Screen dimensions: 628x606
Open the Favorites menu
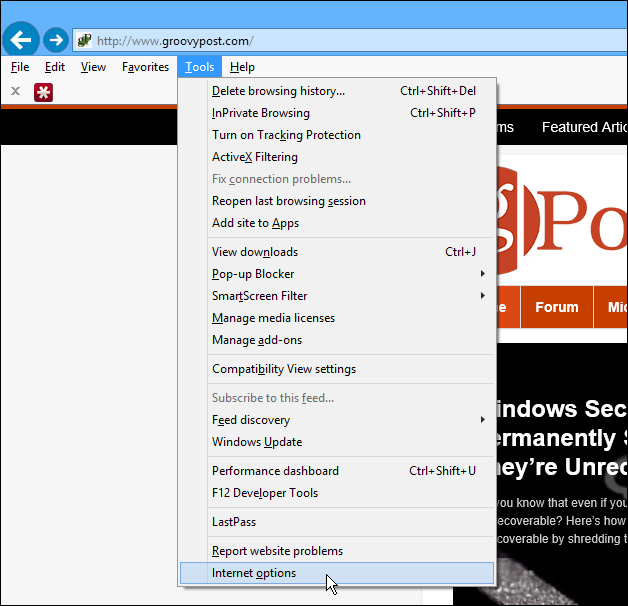tap(145, 67)
